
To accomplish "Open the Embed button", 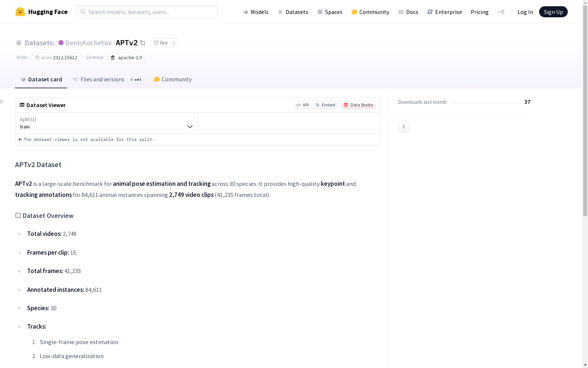I will [x=325, y=105].
